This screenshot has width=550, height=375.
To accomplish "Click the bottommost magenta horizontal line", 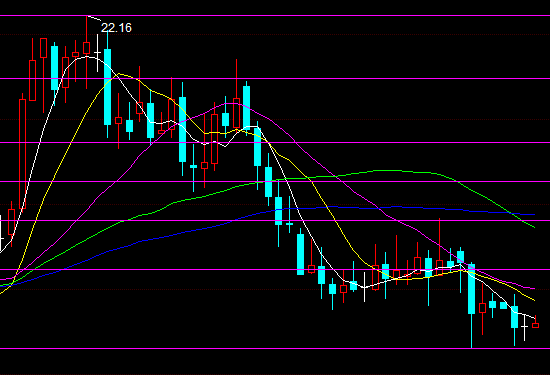I will coord(275,348).
